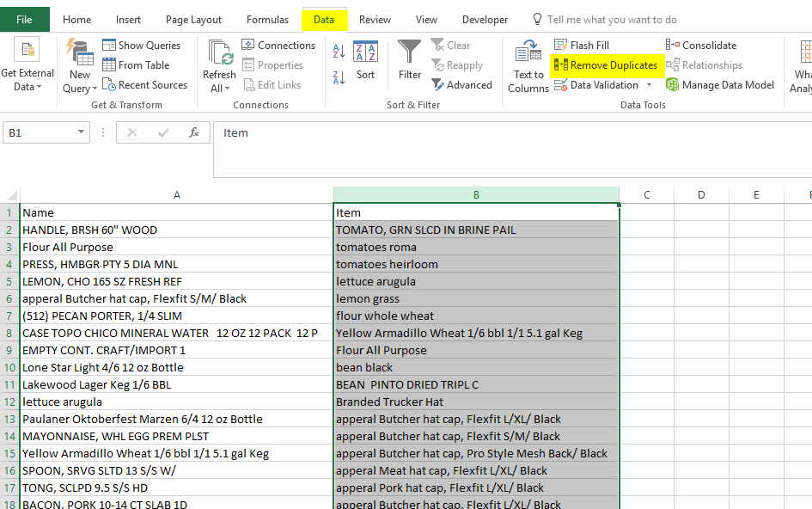The height and width of the screenshot is (509, 812).
Task: Click the Name Box showing B1
Action: [40, 132]
